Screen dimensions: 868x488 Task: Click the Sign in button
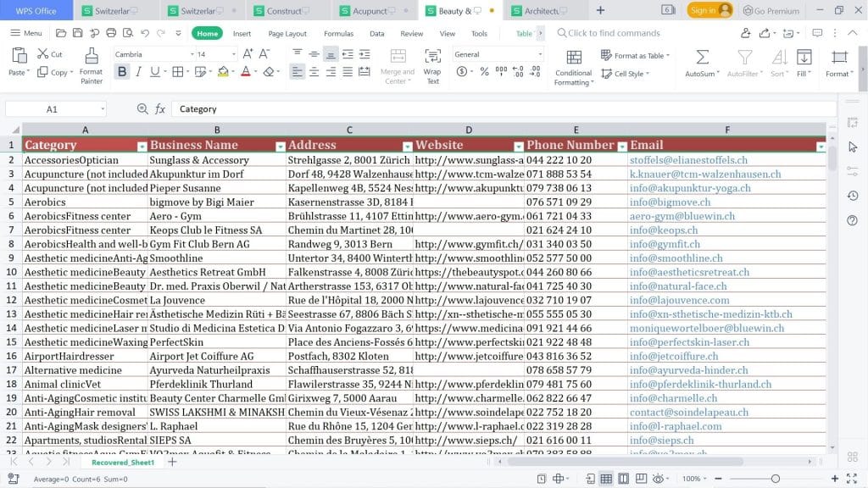coord(710,10)
